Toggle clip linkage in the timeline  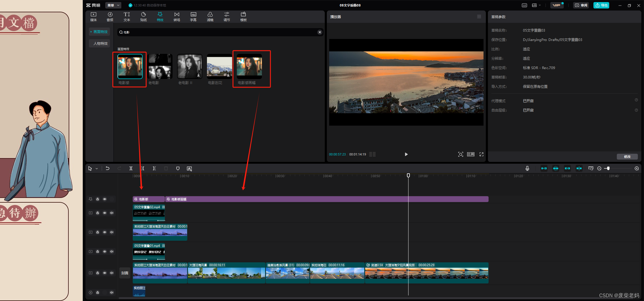tap(567, 168)
